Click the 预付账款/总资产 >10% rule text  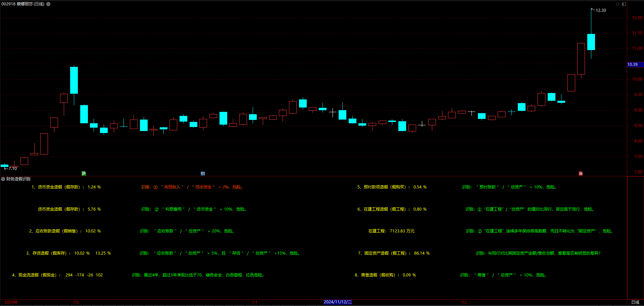[x=510, y=187]
